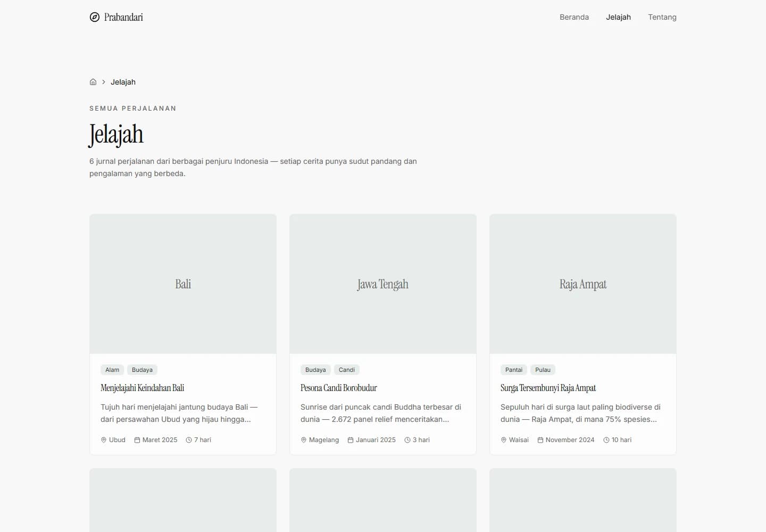
Task: Click the Bali card image
Action: [x=183, y=284]
